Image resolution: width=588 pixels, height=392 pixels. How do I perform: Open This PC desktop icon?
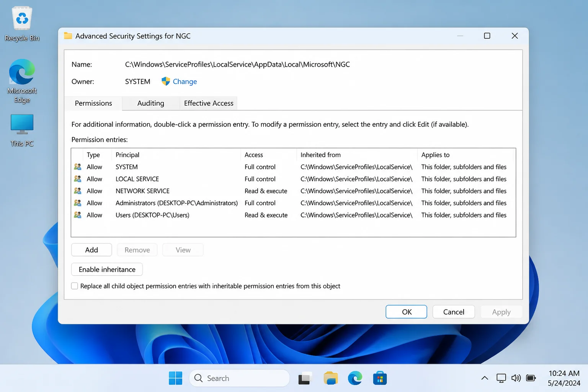tap(22, 130)
